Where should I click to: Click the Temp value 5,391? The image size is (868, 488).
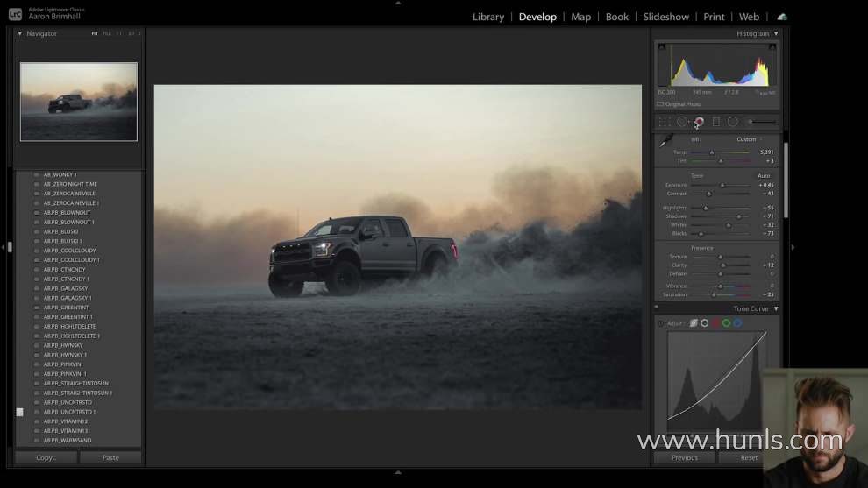[766, 152]
